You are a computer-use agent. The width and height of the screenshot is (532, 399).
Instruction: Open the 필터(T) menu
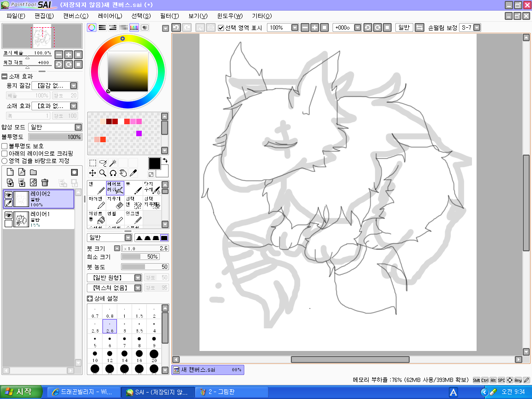coord(169,16)
